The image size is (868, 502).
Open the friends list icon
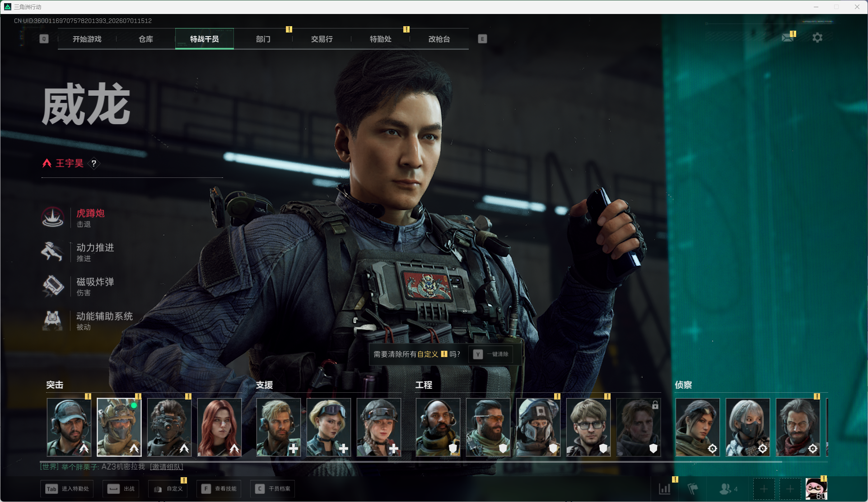[x=728, y=489]
